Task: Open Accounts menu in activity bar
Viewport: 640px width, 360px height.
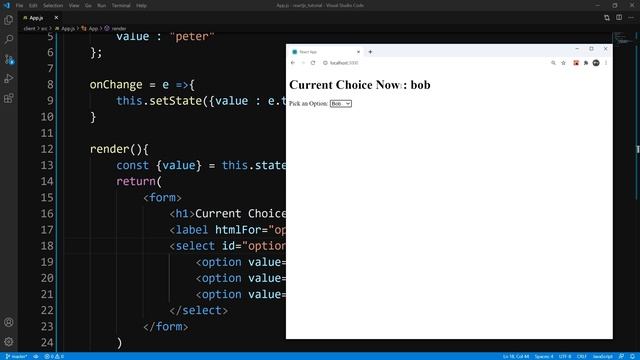Action: [x=9, y=322]
